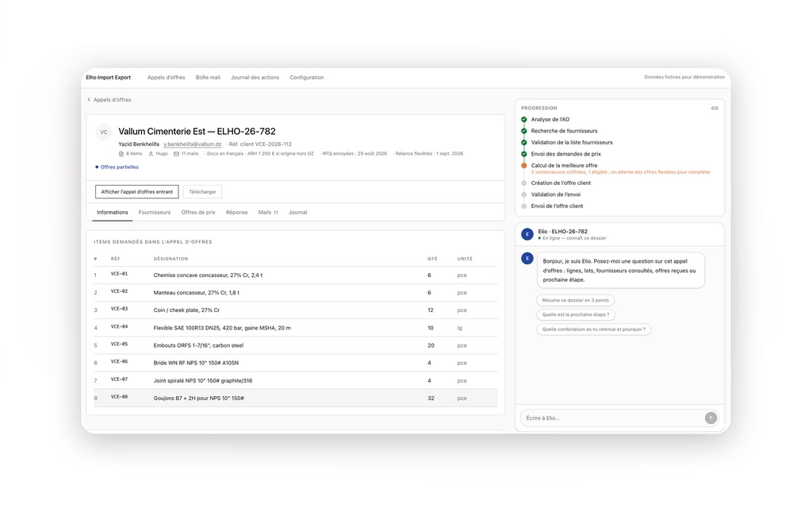Screen dimensions: 812x508
Task: Click the green check for Analyse de l'AO
Action: [524, 120]
